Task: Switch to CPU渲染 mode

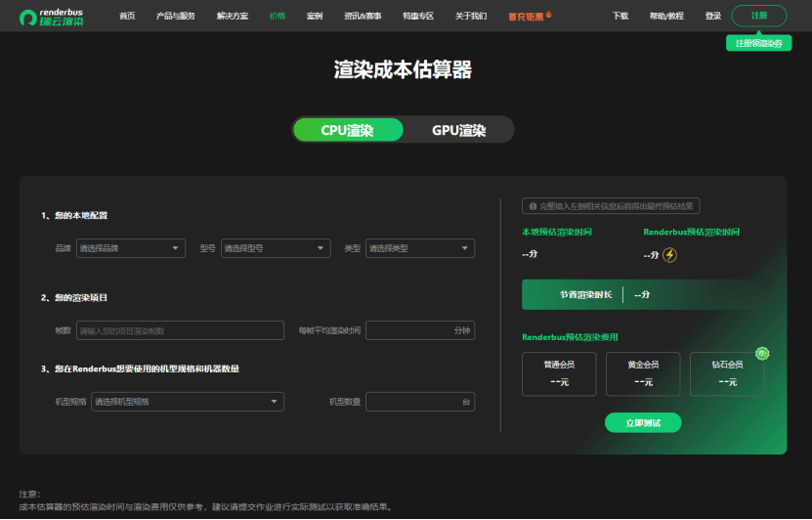Action: 348,130
